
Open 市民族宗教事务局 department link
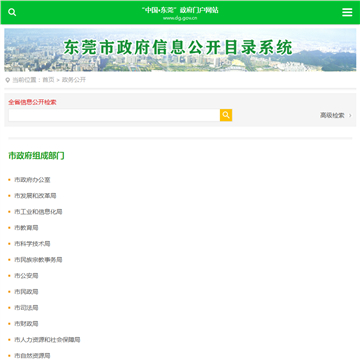[38, 260]
